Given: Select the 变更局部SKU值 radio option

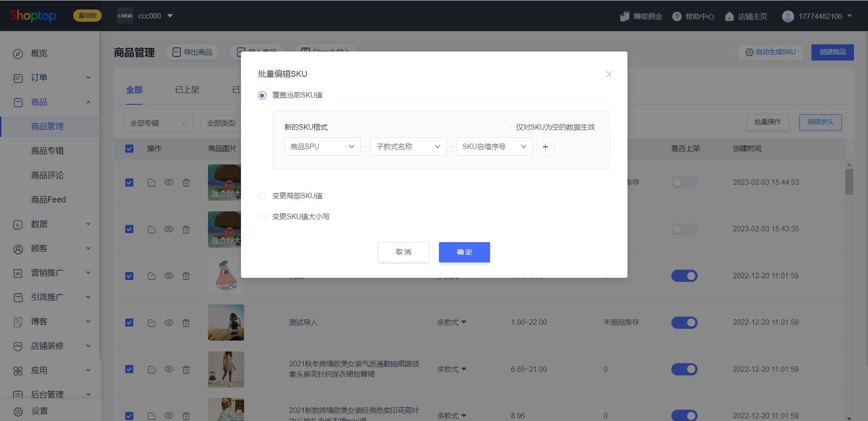Looking at the screenshot, I should [x=262, y=196].
